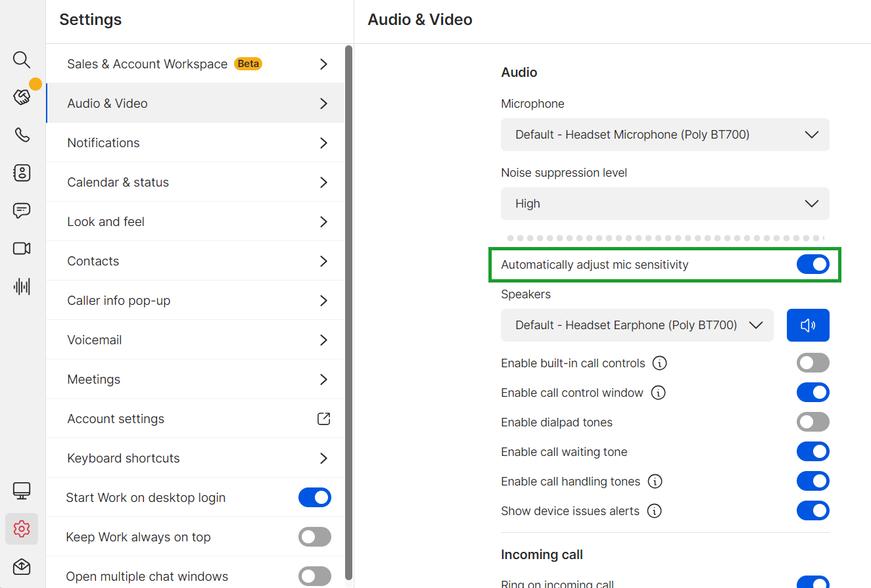The height and width of the screenshot is (588, 871).
Task: Open the contacts directory icon
Action: click(x=22, y=173)
